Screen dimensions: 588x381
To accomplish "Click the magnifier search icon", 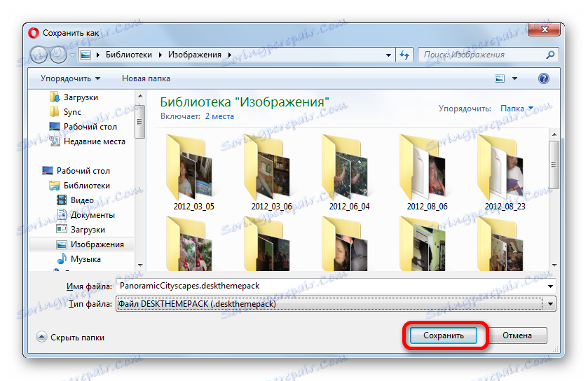I will [550, 55].
